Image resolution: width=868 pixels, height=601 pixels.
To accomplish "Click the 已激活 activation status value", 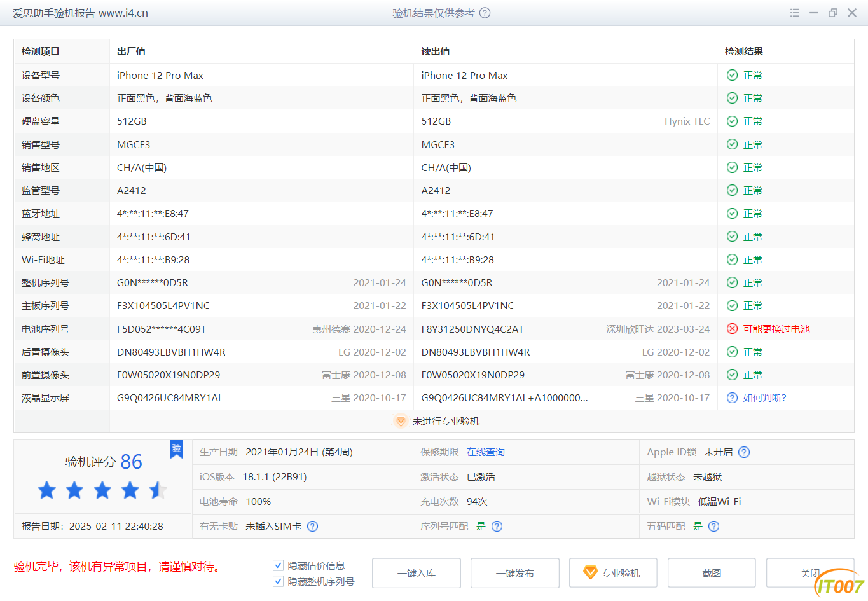I will pyautogui.click(x=481, y=476).
